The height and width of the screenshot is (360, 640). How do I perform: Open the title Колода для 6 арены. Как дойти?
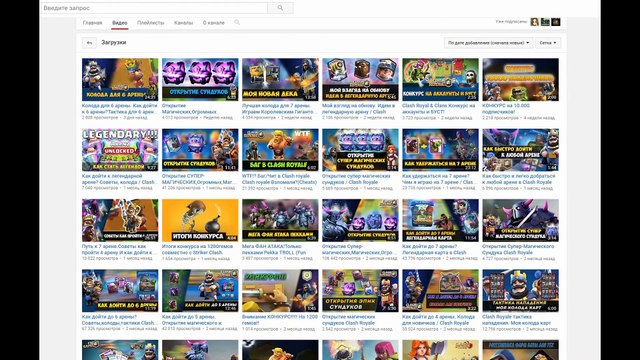(119, 109)
